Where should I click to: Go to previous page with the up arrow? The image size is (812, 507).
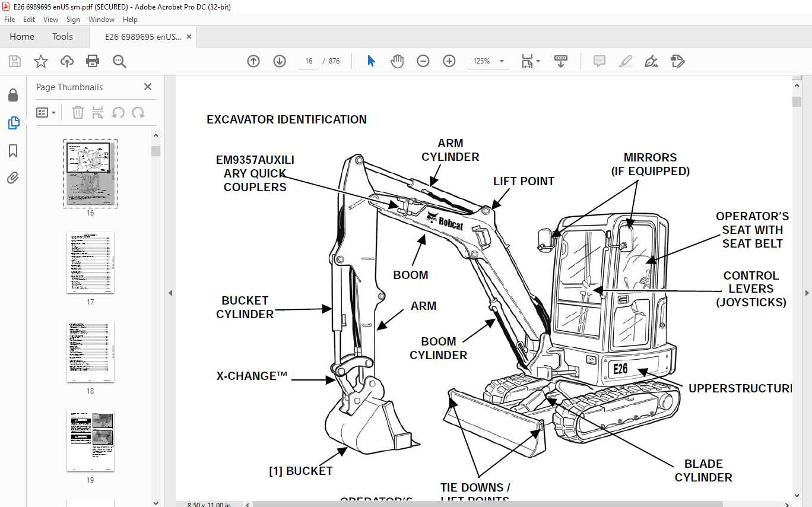(x=253, y=61)
